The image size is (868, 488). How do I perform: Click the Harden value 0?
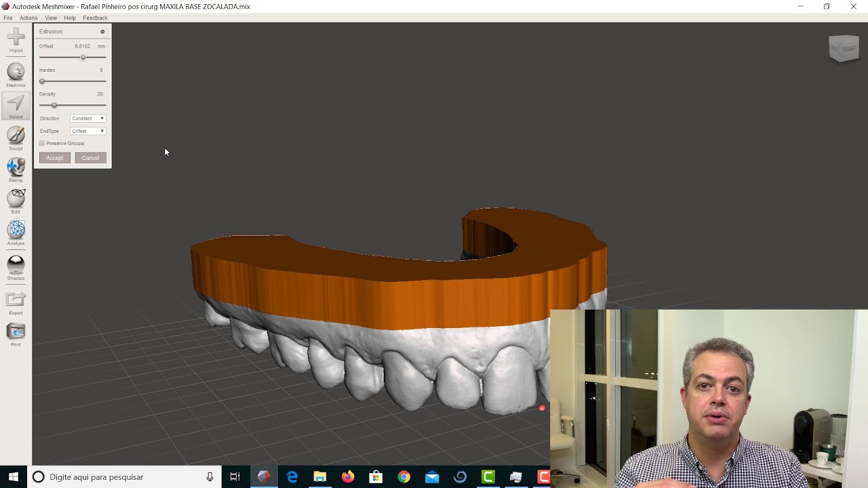pyautogui.click(x=101, y=70)
